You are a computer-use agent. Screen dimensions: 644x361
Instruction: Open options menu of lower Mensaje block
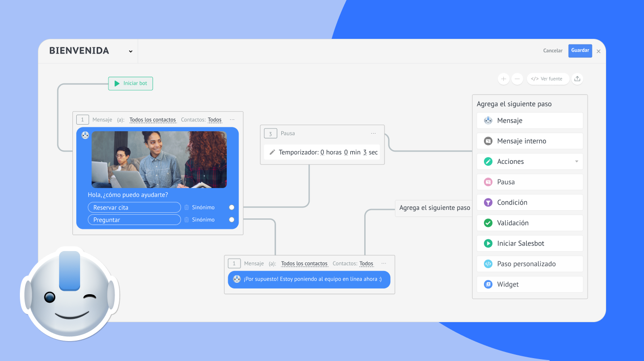[x=384, y=263]
